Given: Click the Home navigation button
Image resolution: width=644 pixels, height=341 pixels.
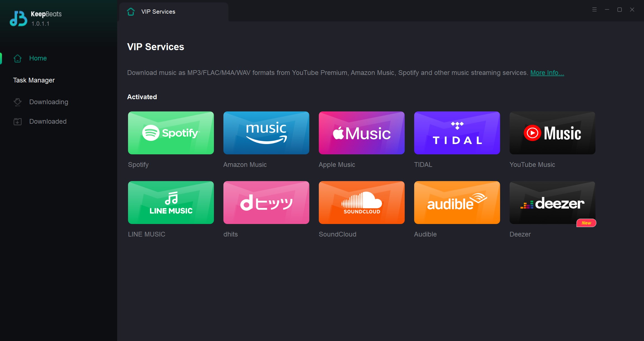Looking at the screenshot, I should coord(38,58).
